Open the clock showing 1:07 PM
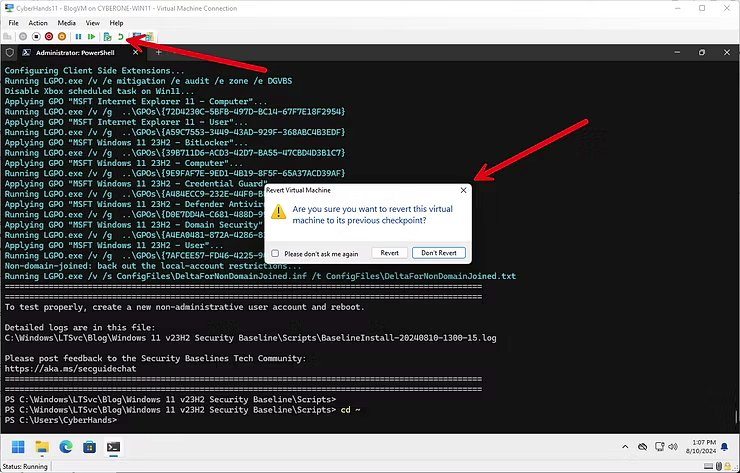The height and width of the screenshot is (473, 740). (701, 447)
